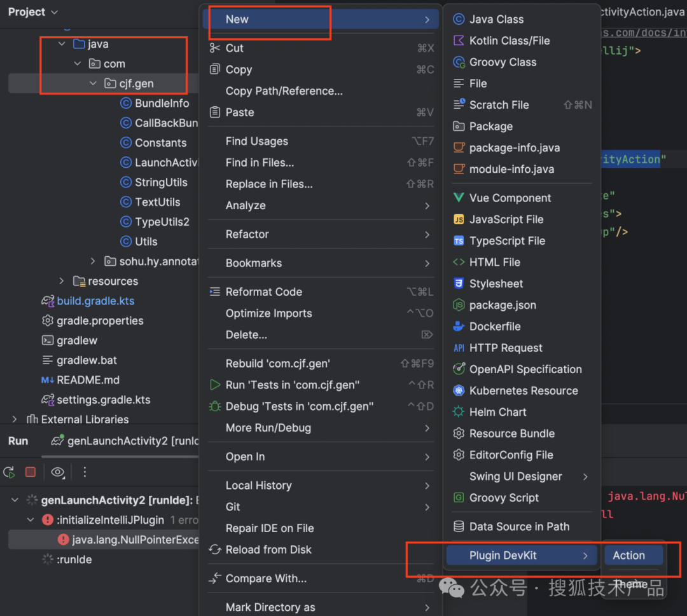Click the Kubernetes Resource icon
687x616 pixels.
459,390
